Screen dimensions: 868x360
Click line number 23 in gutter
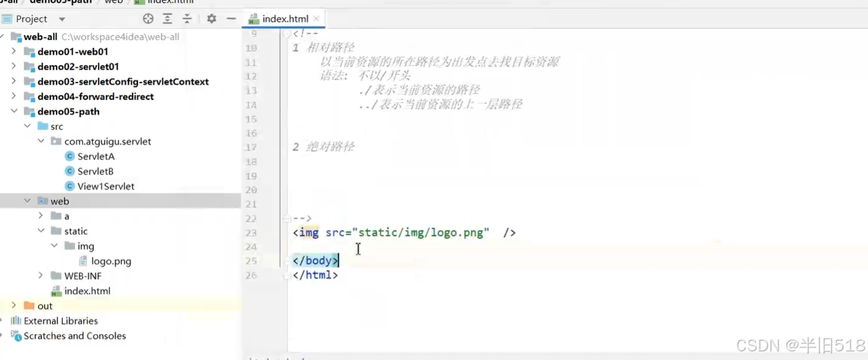[x=251, y=233]
